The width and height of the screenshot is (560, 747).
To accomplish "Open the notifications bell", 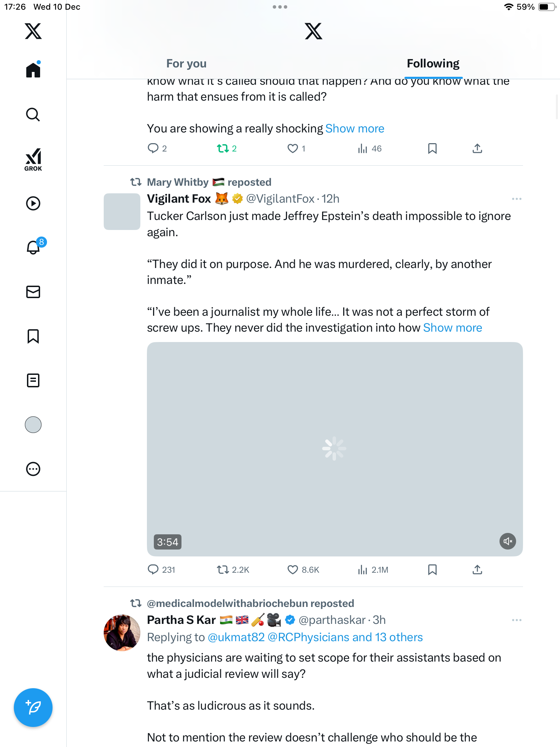I will 33,248.
